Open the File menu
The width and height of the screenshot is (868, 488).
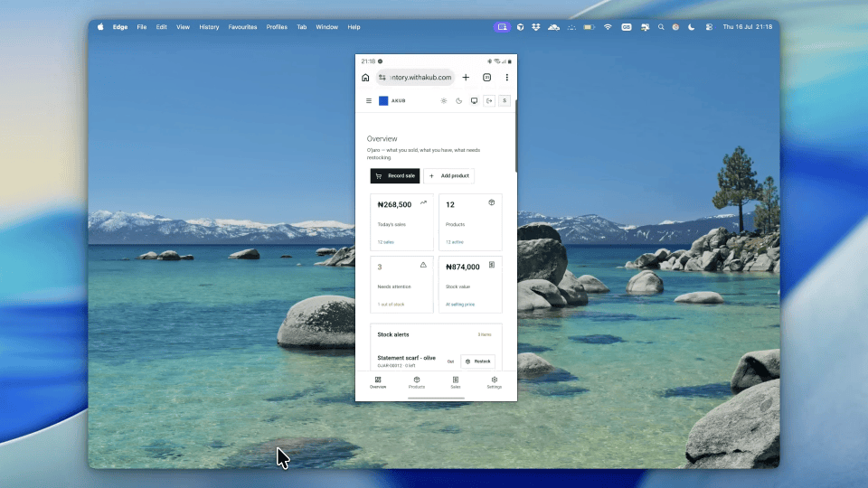point(142,26)
